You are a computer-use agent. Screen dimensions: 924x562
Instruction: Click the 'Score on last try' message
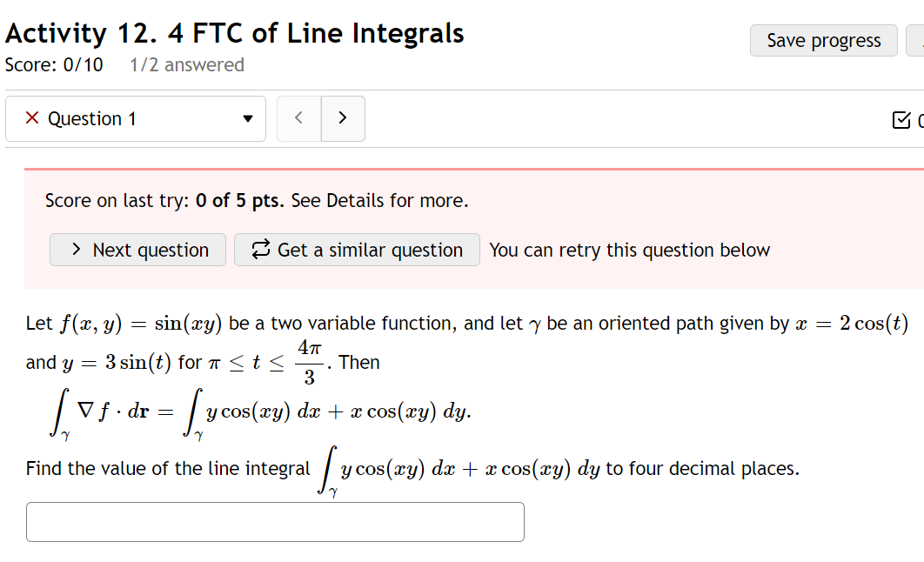coord(257,201)
